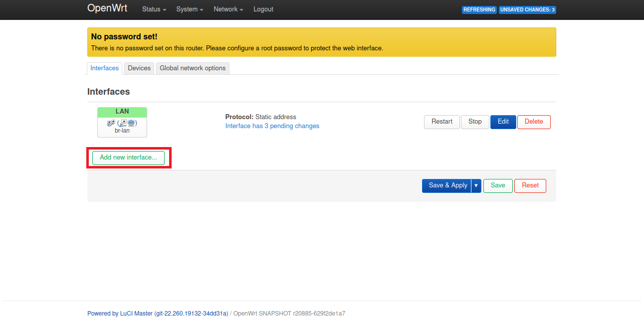Click 'Protocol: Static address' text
The width and height of the screenshot is (644, 327).
coord(261,117)
